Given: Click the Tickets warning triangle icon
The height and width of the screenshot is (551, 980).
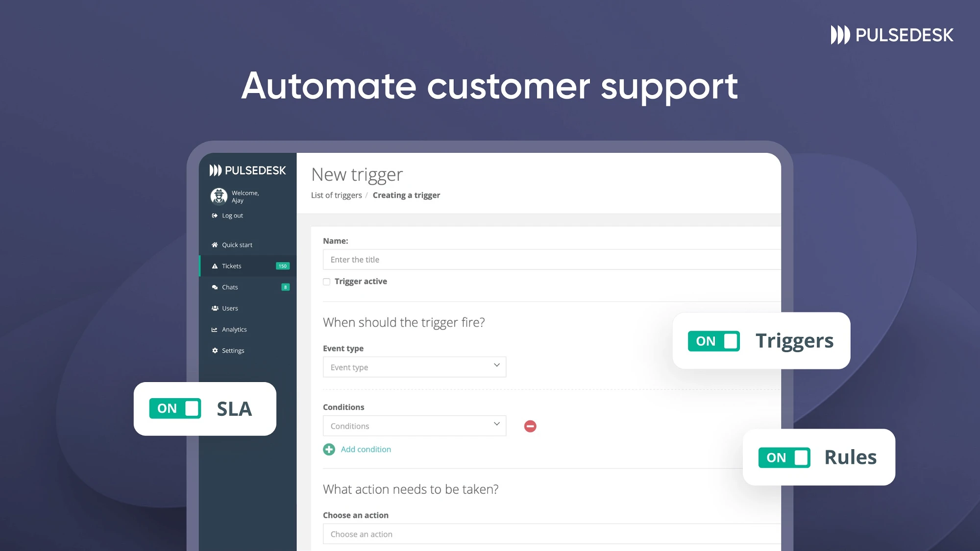Looking at the screenshot, I should click(215, 266).
